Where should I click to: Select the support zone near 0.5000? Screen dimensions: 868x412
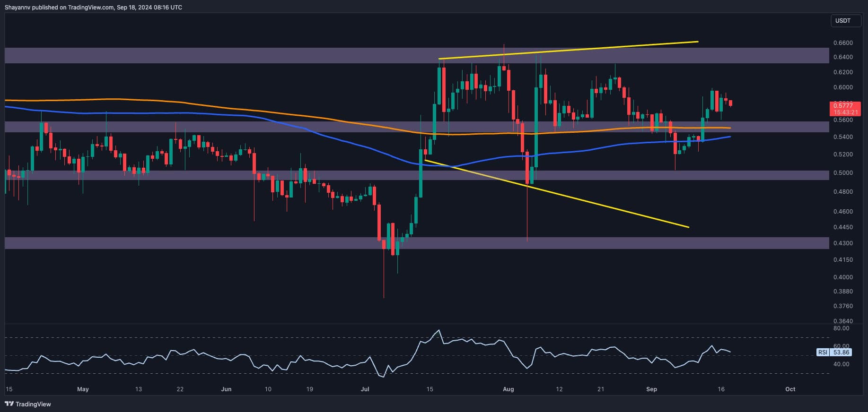[x=417, y=175]
